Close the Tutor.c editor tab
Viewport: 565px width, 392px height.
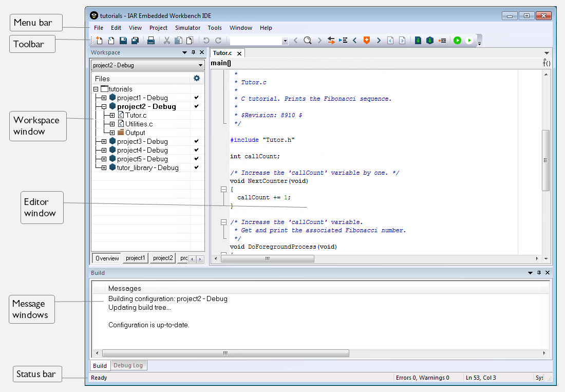point(239,53)
